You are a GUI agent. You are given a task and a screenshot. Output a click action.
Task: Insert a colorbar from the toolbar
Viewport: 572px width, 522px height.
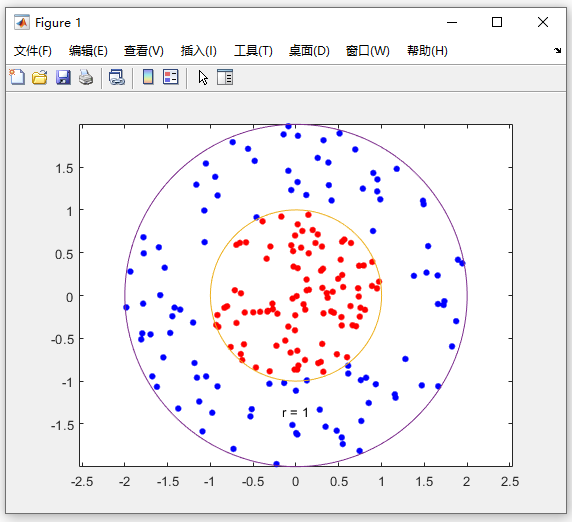(x=148, y=77)
